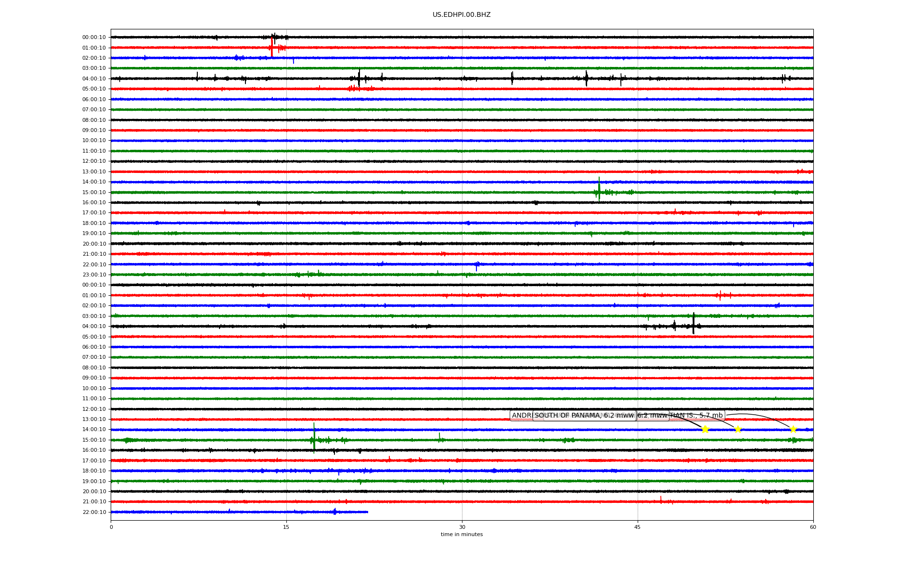Click the 45 tick on time axis
The image size is (924, 578).
[638, 527]
